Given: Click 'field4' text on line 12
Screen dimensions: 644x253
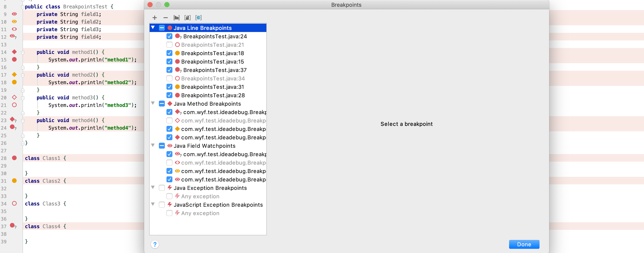Looking at the screenshot, I should coord(90,37).
